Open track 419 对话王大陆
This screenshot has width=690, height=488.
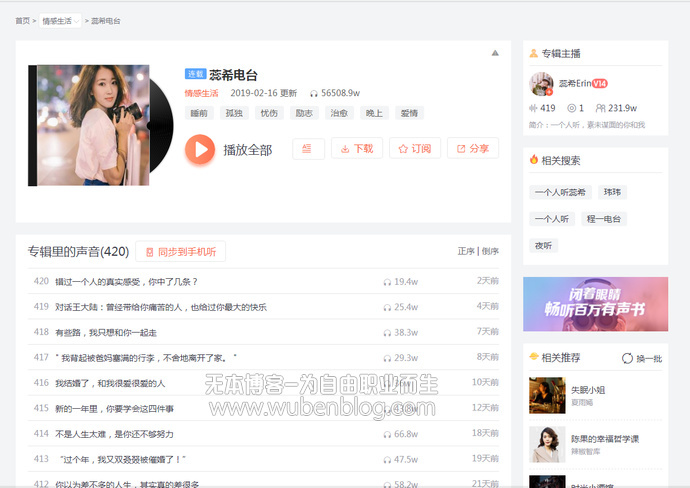(161, 307)
